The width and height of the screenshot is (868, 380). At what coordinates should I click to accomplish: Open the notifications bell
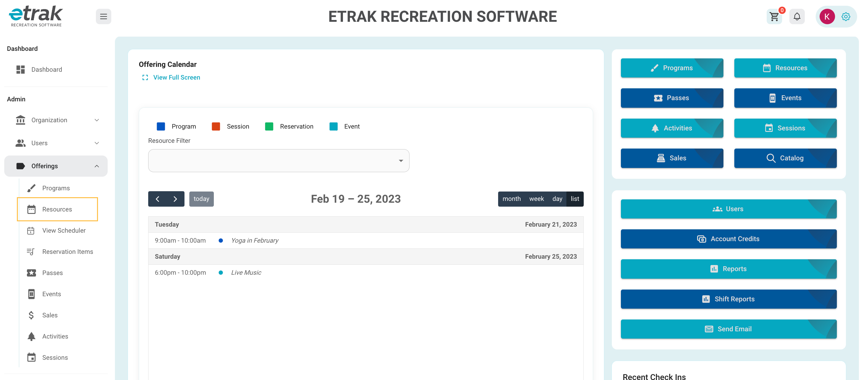click(x=797, y=17)
